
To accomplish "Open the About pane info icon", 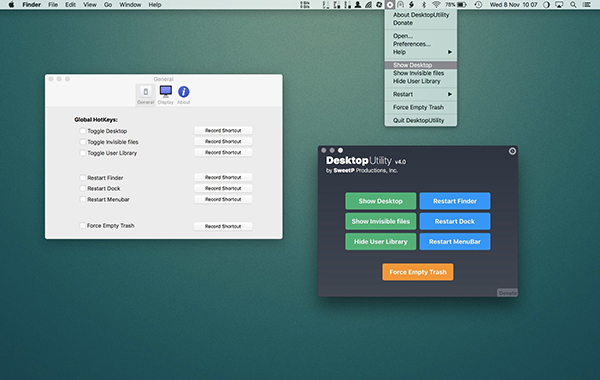I will tap(184, 94).
